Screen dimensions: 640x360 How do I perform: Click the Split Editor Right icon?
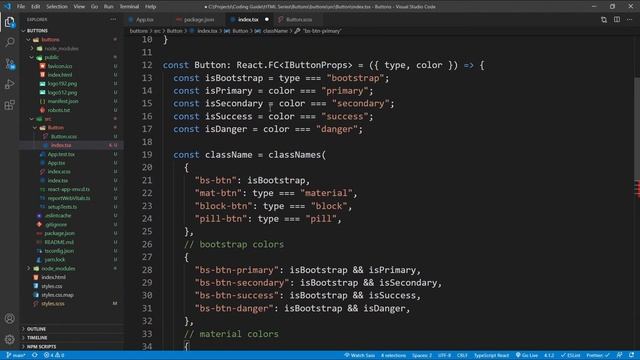[617, 20]
